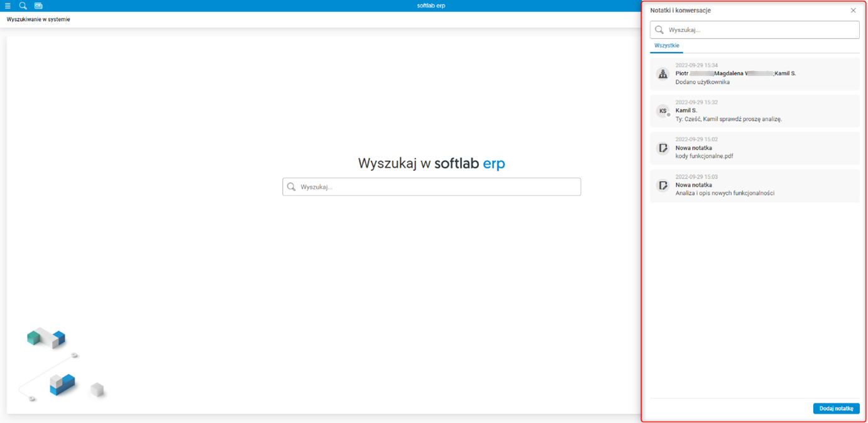The width and height of the screenshot is (868, 423).
Task: Open the hamburger main menu
Action: (x=8, y=6)
